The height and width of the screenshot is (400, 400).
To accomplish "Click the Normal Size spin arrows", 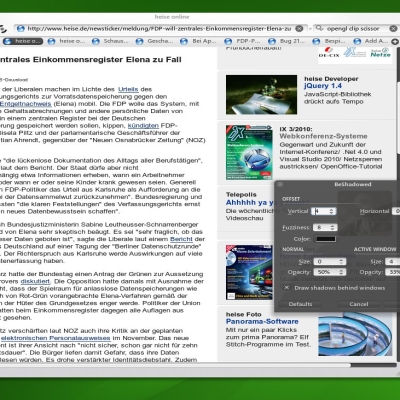I will click(x=341, y=262).
